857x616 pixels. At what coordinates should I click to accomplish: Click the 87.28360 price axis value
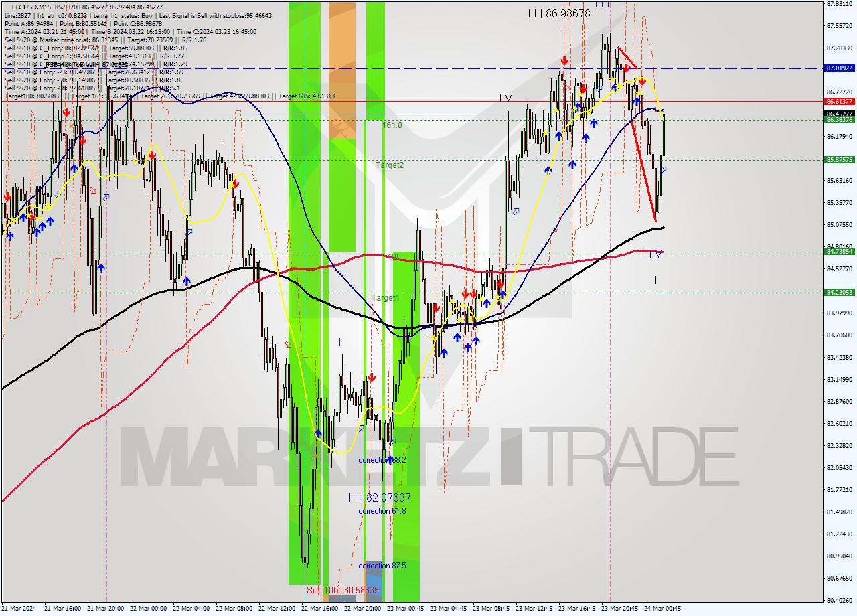(x=840, y=48)
